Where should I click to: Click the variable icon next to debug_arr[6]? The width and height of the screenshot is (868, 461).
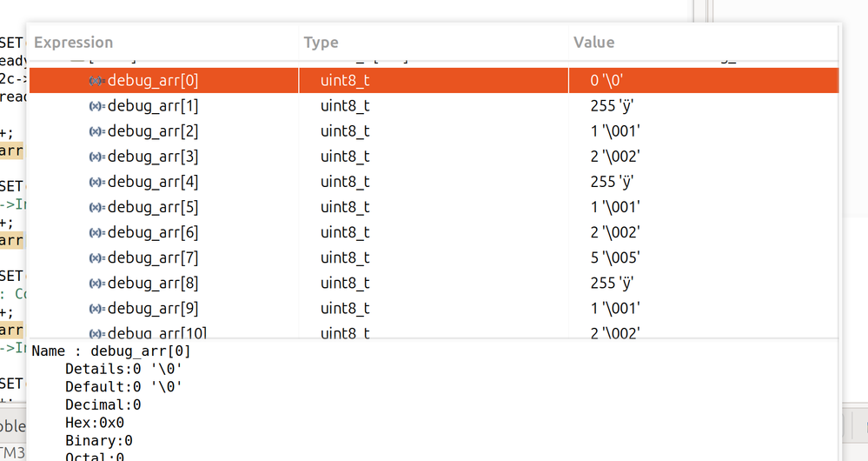(97, 232)
